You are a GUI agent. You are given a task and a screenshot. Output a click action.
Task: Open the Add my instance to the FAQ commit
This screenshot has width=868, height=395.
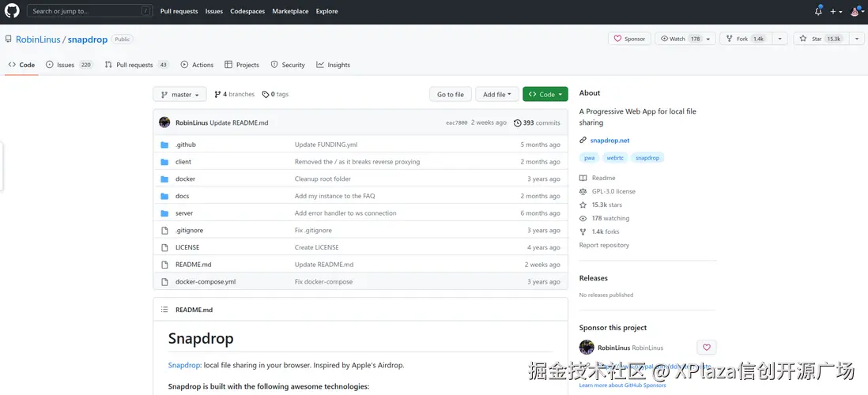point(335,196)
